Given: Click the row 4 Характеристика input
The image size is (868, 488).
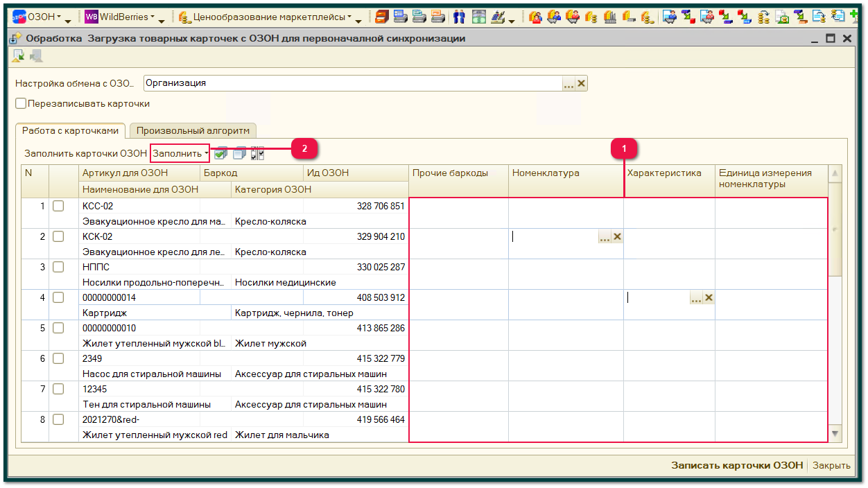Looking at the screenshot, I should click(x=657, y=298).
